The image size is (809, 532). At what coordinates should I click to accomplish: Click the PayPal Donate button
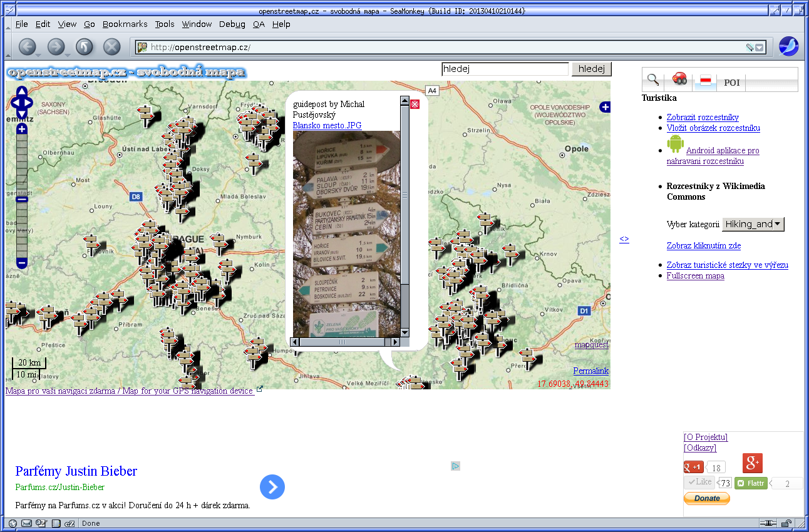[706, 498]
